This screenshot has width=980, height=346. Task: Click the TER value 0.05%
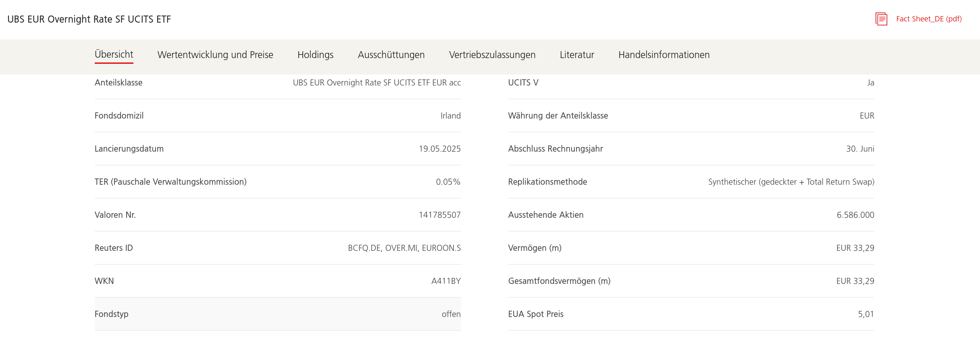coord(448,182)
